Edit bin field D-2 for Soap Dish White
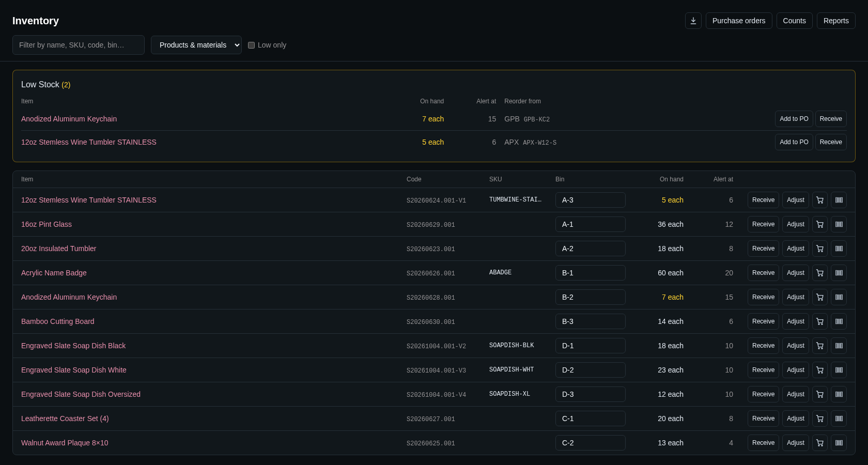868x465 pixels. [x=591, y=370]
